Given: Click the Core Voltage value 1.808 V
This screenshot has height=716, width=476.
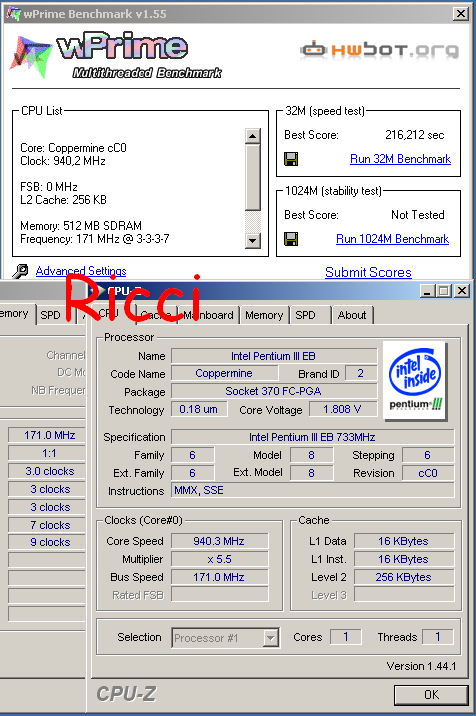Looking at the screenshot, I should pos(343,409).
